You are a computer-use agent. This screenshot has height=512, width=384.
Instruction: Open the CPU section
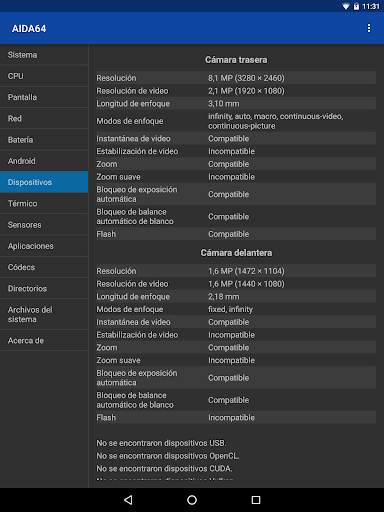[44, 76]
